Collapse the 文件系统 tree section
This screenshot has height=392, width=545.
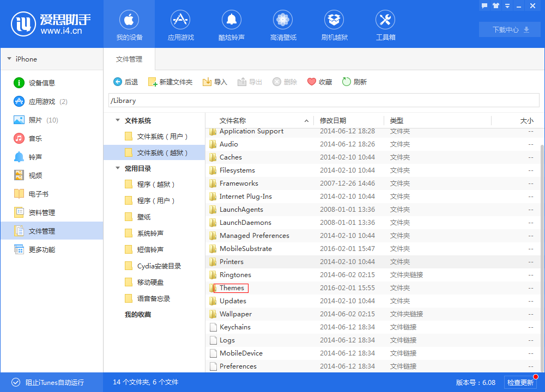[117, 120]
